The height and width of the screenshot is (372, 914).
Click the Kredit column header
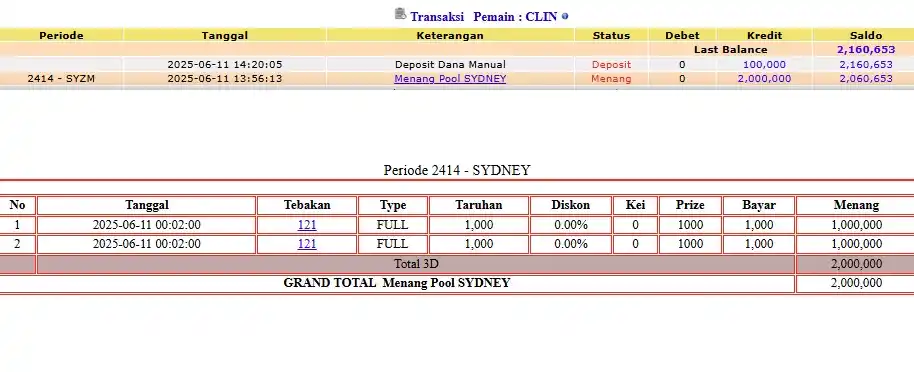764,36
